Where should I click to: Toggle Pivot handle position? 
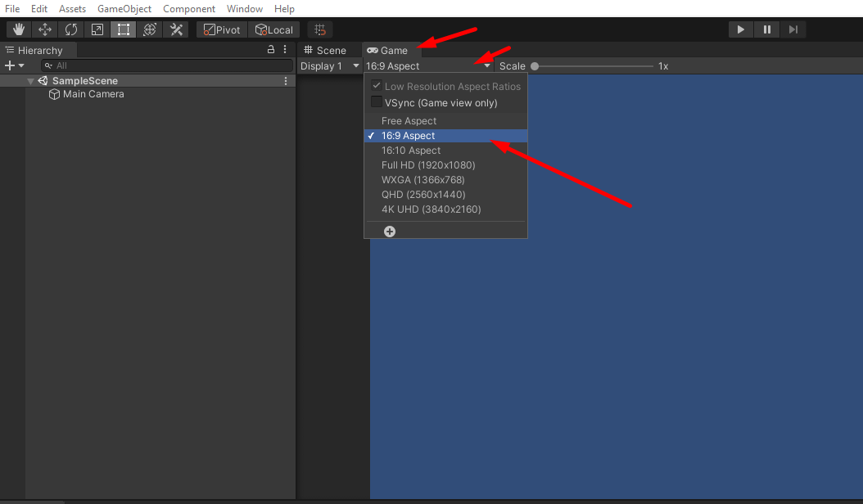click(222, 29)
